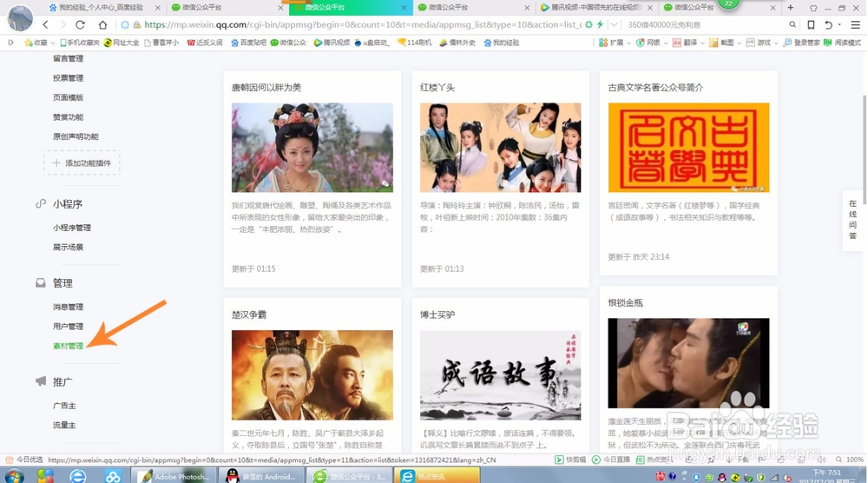868x483 pixels.
Task: Open 百度贴吧 bookmark
Action: pyautogui.click(x=248, y=43)
